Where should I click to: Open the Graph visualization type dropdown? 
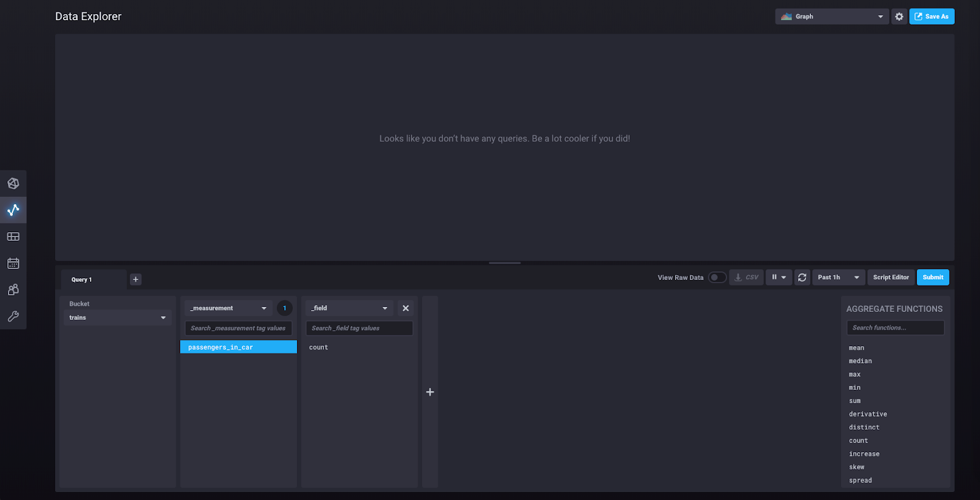coord(832,17)
